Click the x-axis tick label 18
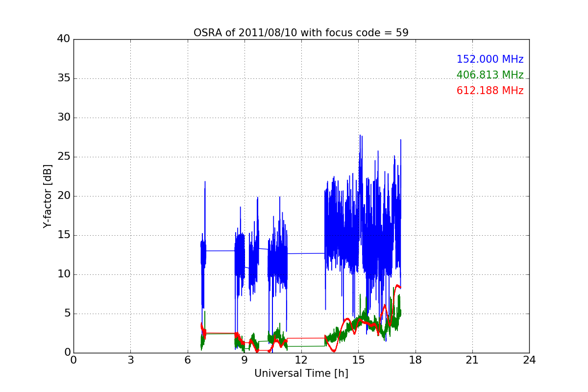The image size is (588, 392). coord(416,360)
